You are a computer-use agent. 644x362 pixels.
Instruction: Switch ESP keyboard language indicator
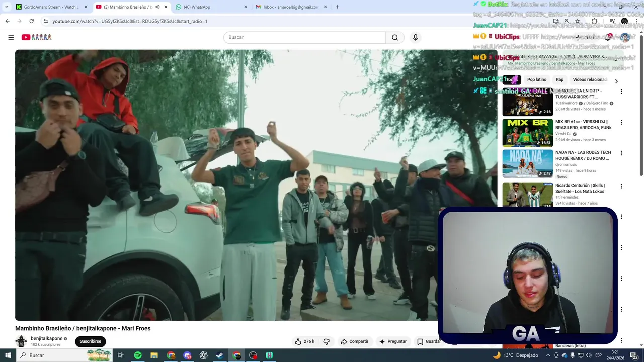click(x=599, y=355)
